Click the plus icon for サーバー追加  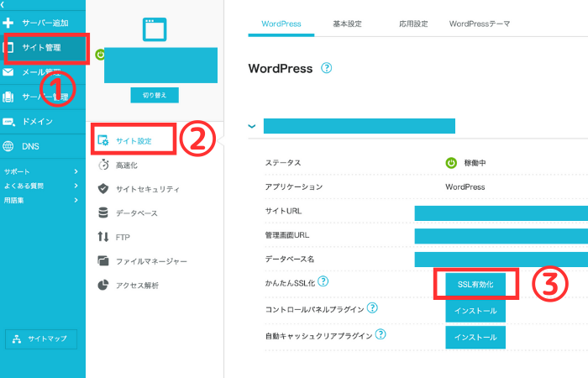pyautogui.click(x=8, y=23)
